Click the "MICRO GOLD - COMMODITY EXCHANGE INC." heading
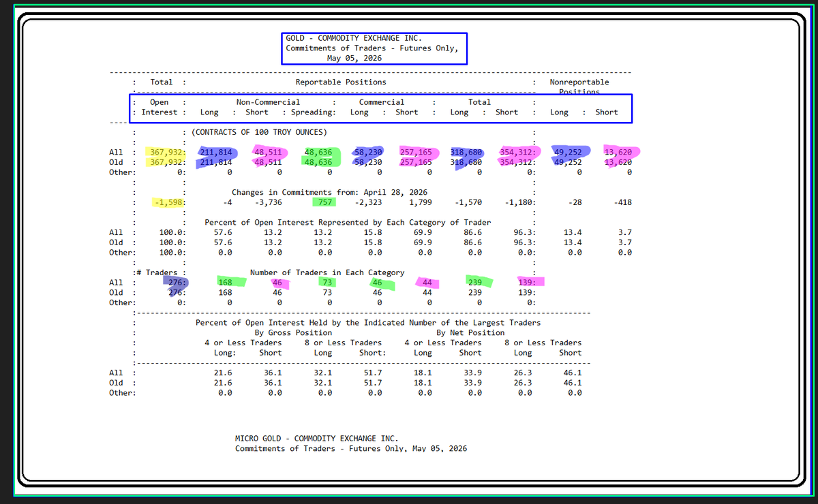 pyautogui.click(x=317, y=439)
